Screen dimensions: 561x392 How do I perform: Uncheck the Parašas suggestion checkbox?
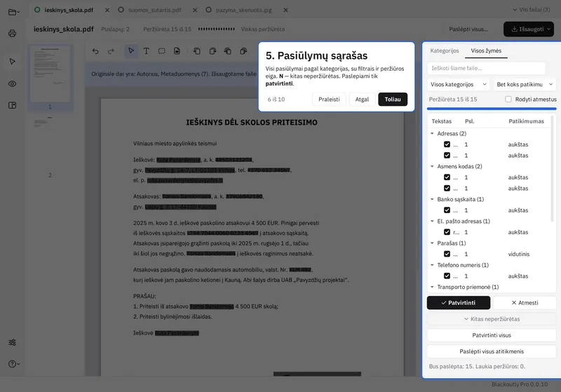click(x=447, y=254)
